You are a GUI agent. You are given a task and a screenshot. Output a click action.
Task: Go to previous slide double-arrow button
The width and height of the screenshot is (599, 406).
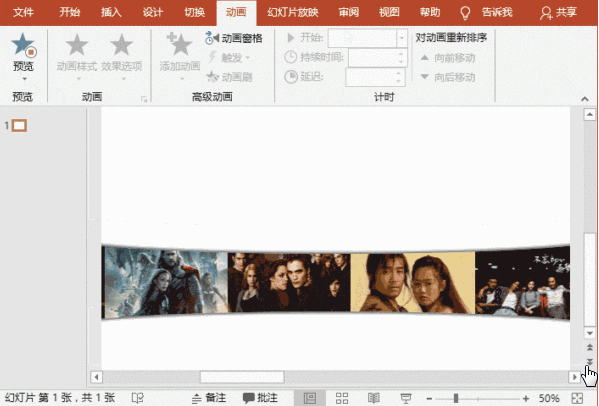(x=590, y=347)
